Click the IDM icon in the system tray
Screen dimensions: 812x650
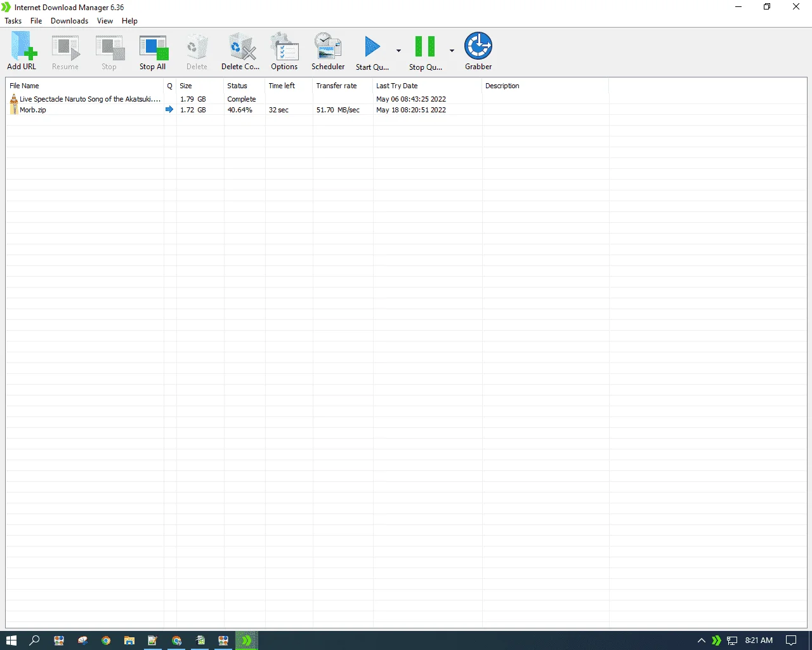click(x=716, y=640)
